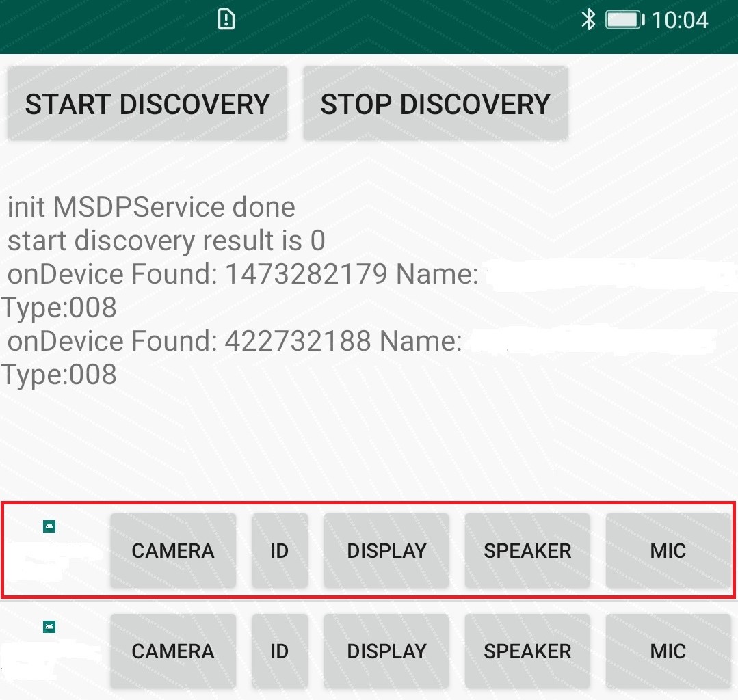Image resolution: width=738 pixels, height=700 pixels.
Task: Open DISPLAY in the second device row
Action: pos(386,651)
